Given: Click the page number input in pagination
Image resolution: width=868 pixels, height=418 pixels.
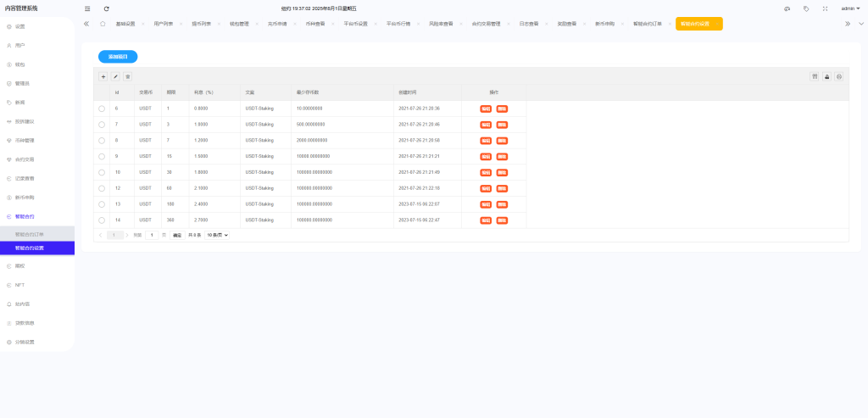Looking at the screenshot, I should (151, 235).
